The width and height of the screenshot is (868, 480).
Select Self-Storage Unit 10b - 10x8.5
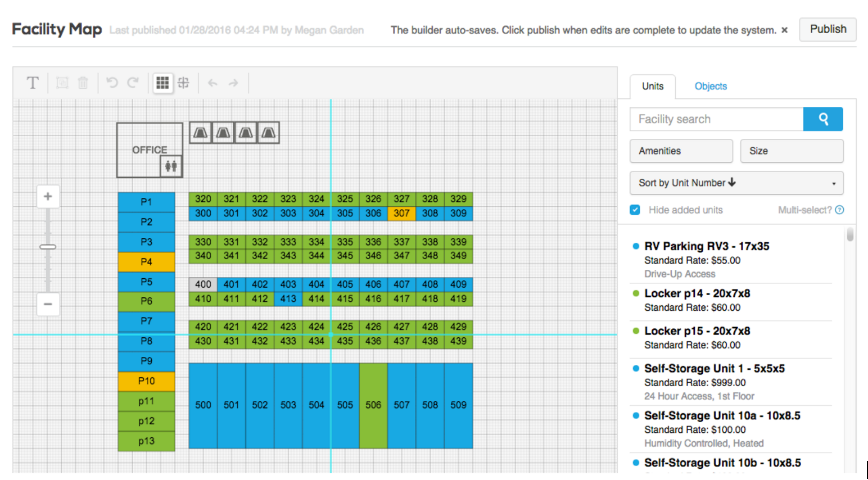731,464
